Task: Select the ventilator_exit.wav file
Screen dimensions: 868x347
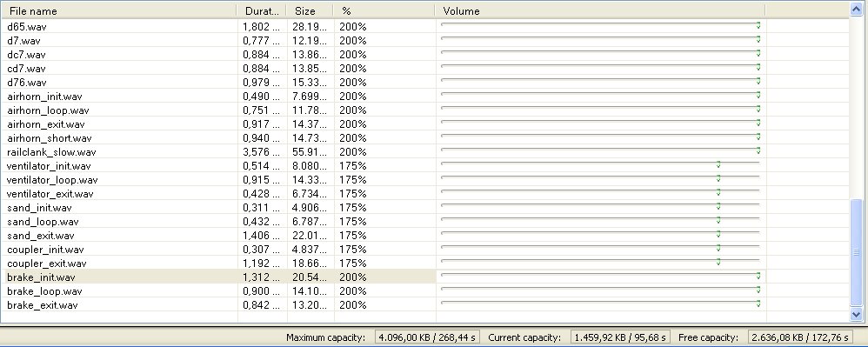Action: 50,194
